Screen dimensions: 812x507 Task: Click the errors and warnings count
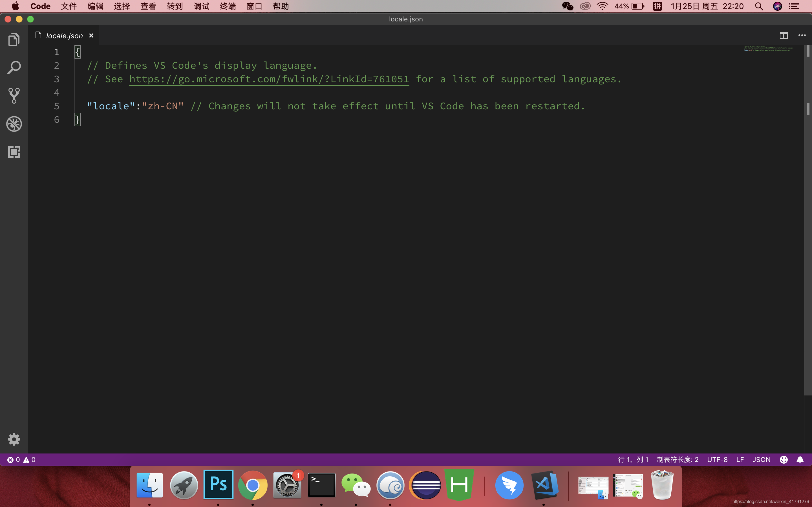(21, 460)
